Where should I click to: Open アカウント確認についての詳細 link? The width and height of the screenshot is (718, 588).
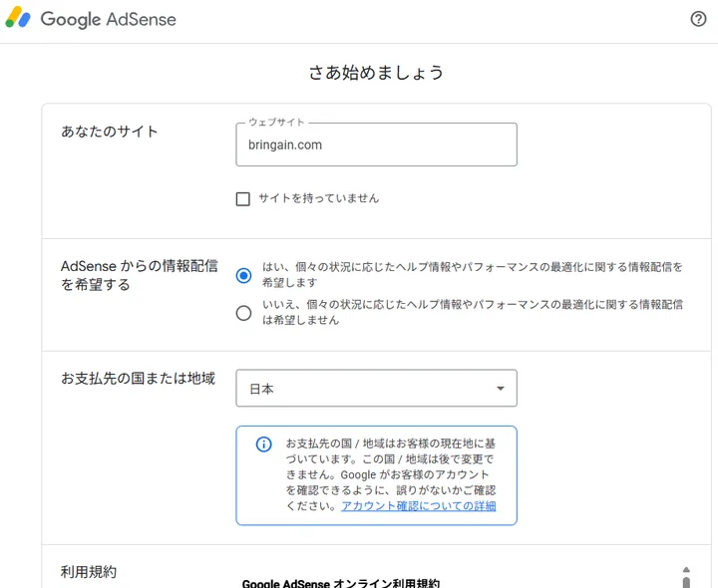tap(419, 505)
